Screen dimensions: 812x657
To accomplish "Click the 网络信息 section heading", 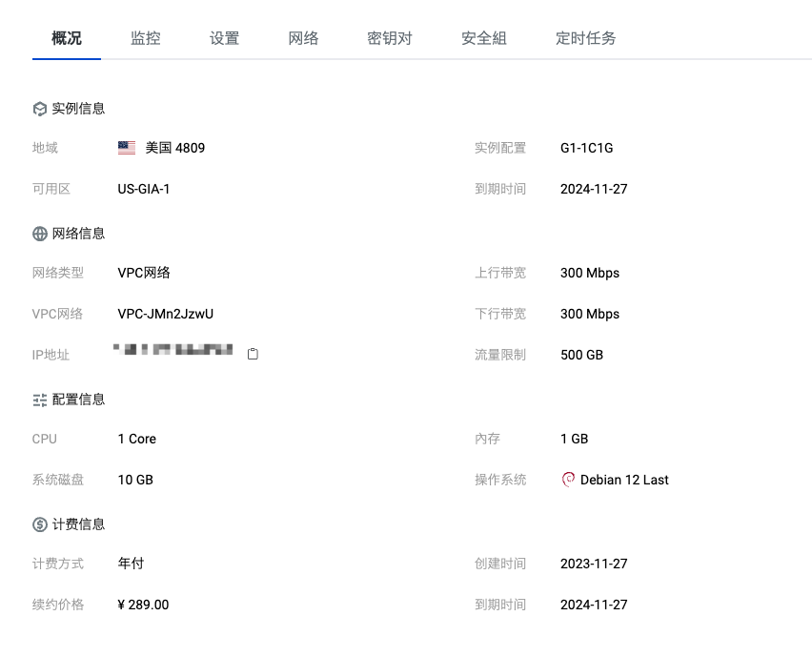I will (78, 234).
